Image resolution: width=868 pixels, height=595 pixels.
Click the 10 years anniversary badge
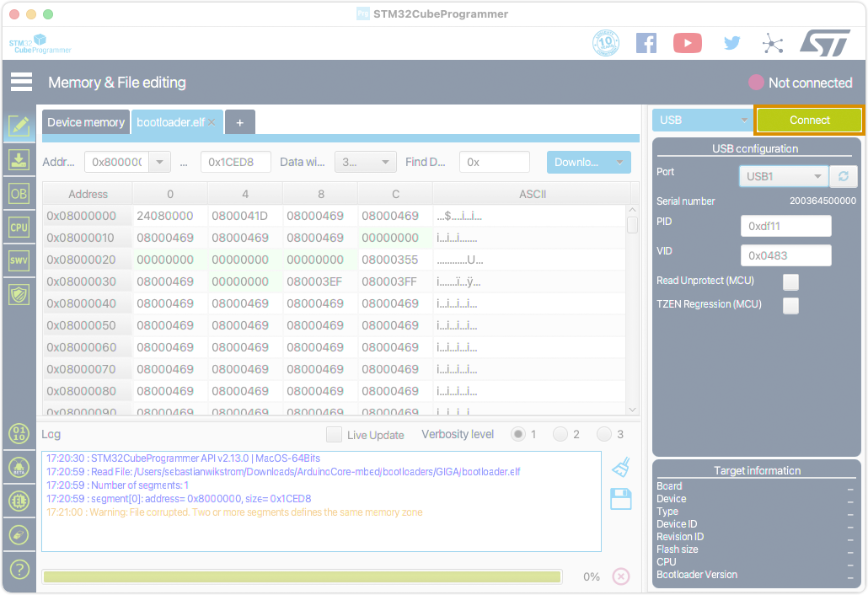point(606,43)
